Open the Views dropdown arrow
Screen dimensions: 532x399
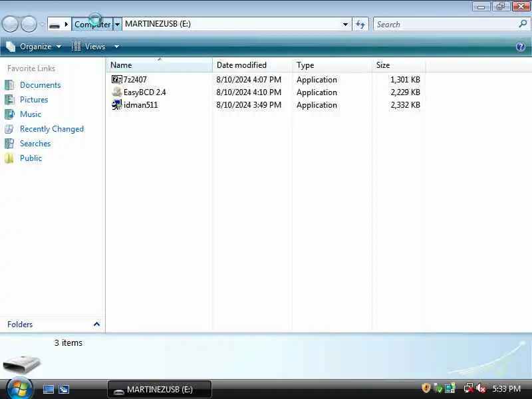click(x=116, y=47)
